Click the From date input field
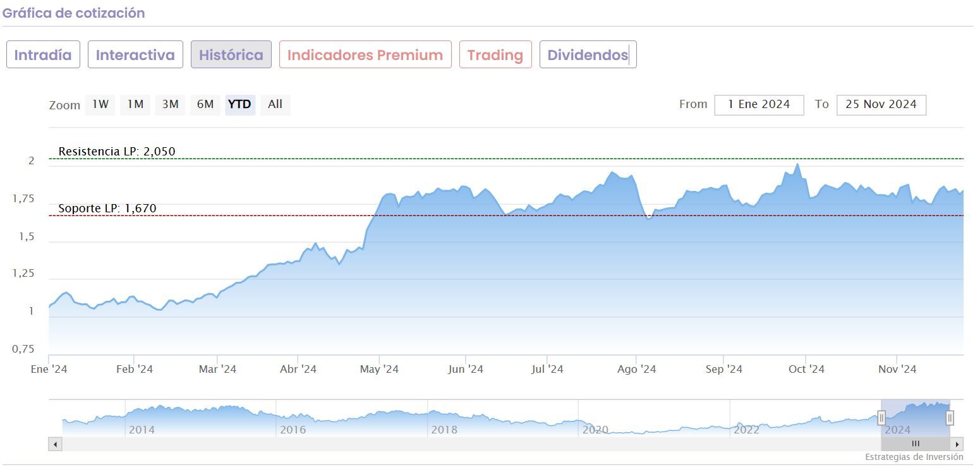Screen dimensions: 980x472 [x=759, y=105]
